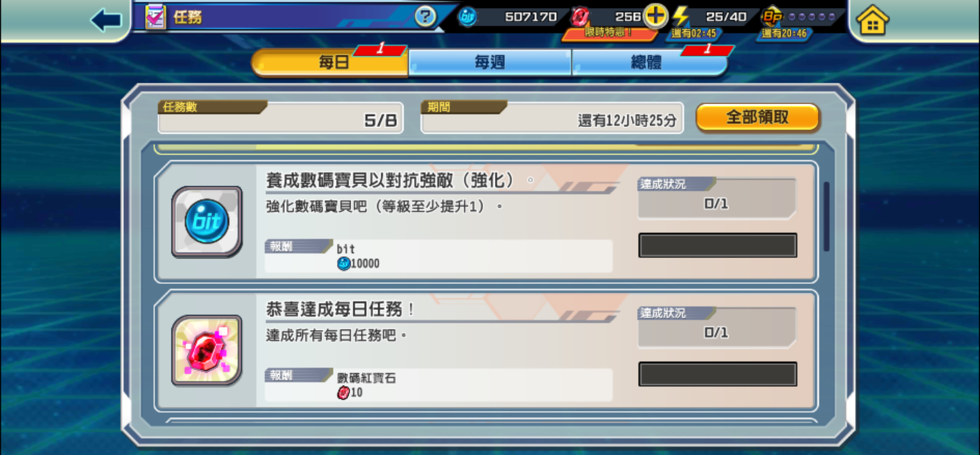Open the home screen via house icon

872,20
